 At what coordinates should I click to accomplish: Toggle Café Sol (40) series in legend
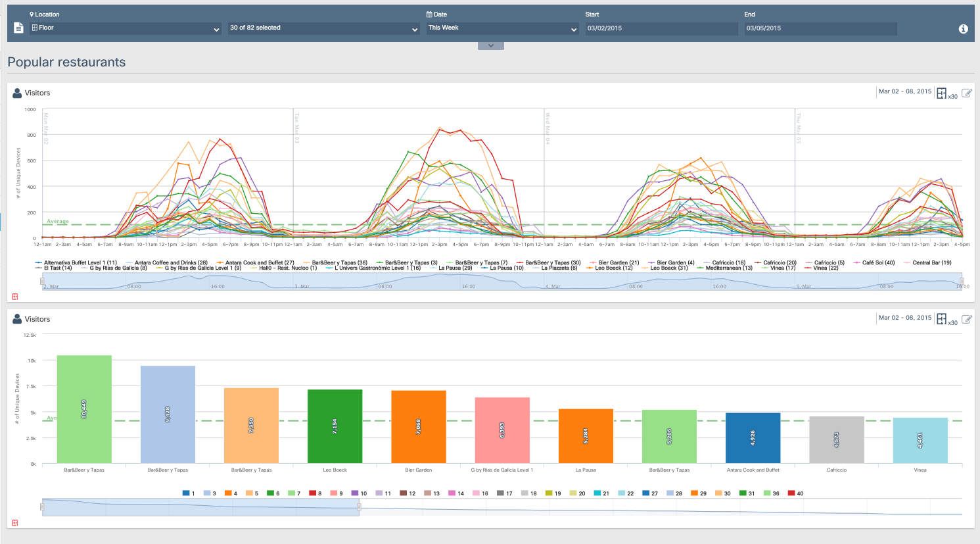pyautogui.click(x=878, y=262)
